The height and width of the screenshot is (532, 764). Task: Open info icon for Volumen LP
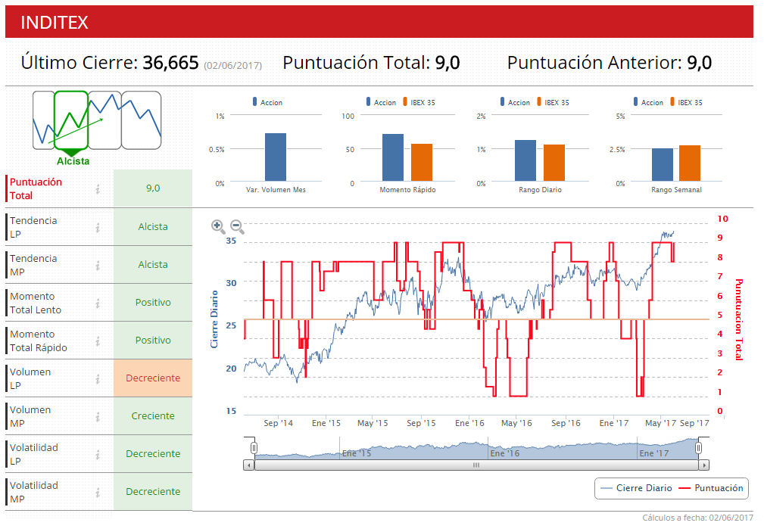98,379
